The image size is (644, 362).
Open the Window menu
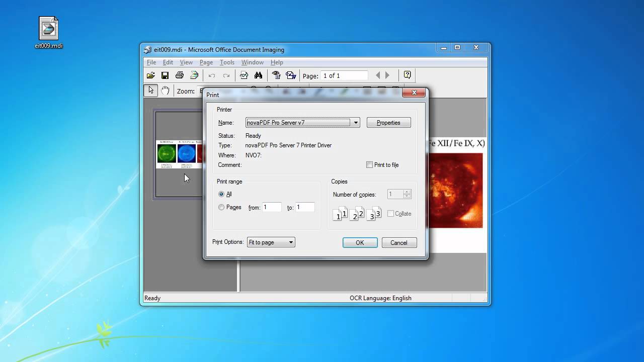(x=253, y=62)
